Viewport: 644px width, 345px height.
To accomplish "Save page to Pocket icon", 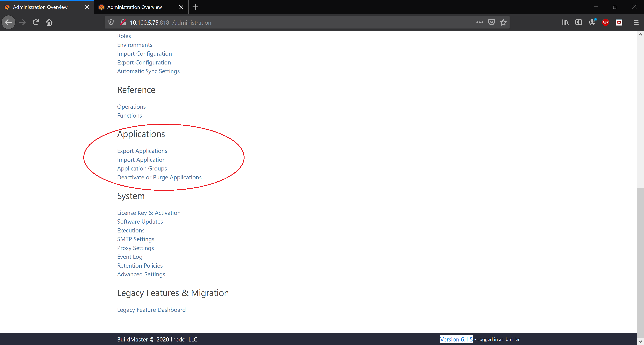I will coord(491,22).
